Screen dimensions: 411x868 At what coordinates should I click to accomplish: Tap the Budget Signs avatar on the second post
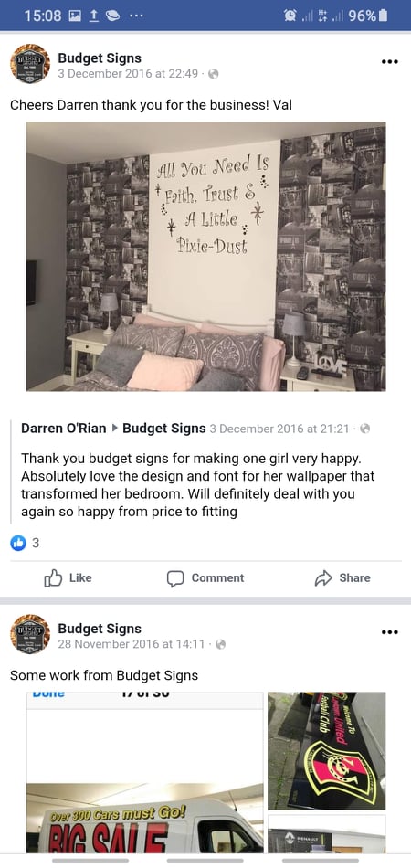click(x=30, y=634)
